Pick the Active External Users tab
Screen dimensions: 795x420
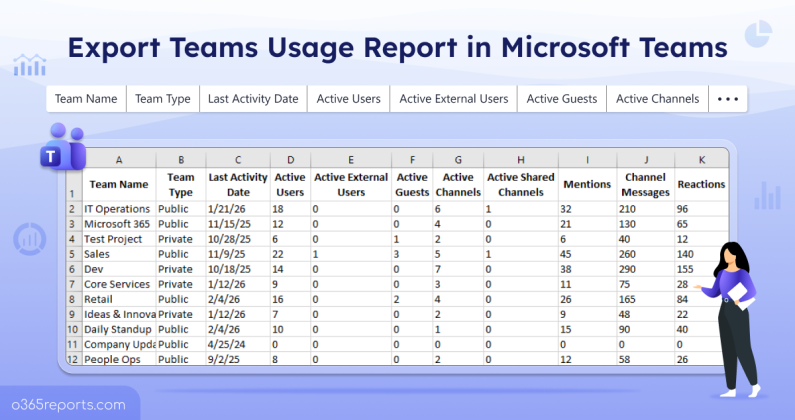click(x=453, y=99)
